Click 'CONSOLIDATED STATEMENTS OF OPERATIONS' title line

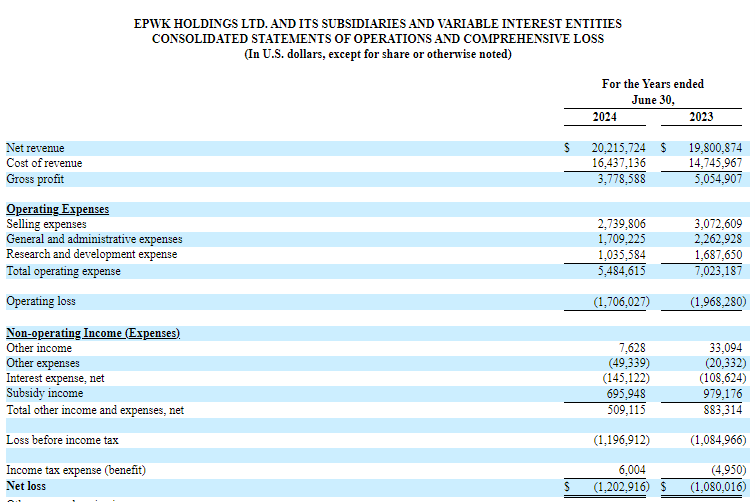[x=378, y=39]
